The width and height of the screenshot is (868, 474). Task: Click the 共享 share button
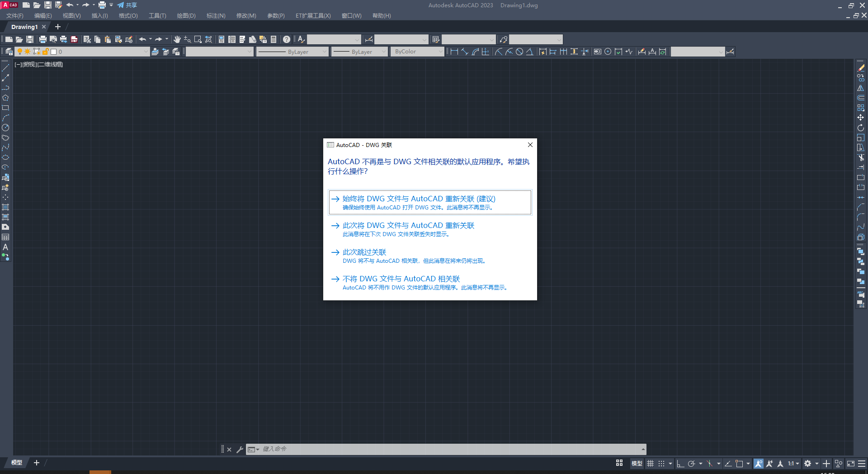click(x=127, y=5)
